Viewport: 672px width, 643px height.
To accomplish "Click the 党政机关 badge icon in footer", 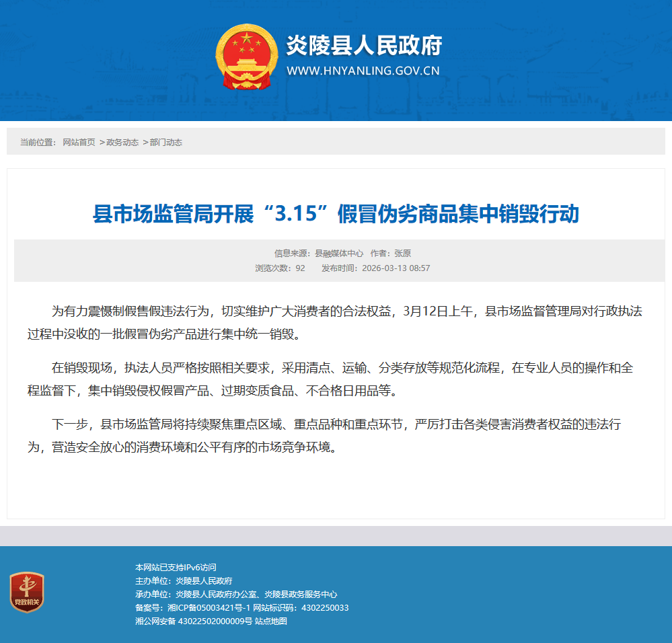I will click(27, 592).
